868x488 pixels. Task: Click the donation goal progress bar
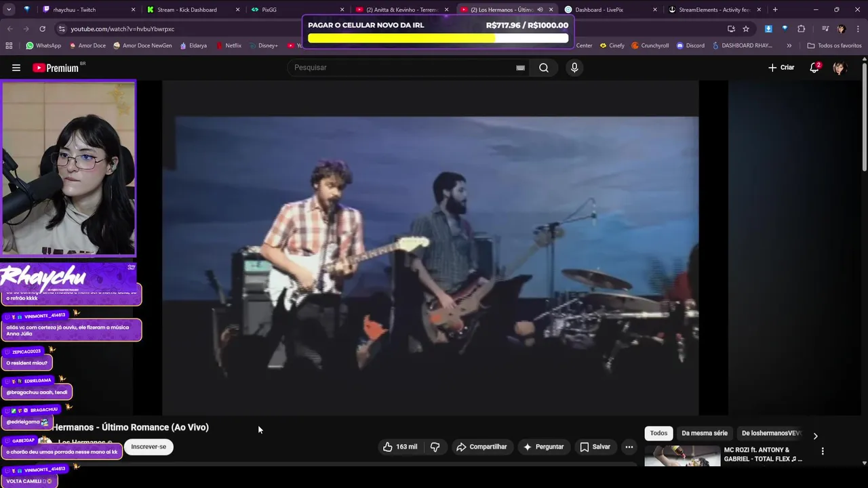438,38
